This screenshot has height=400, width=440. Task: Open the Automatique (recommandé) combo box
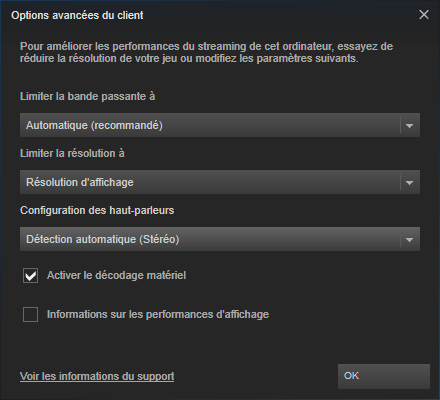point(220,125)
